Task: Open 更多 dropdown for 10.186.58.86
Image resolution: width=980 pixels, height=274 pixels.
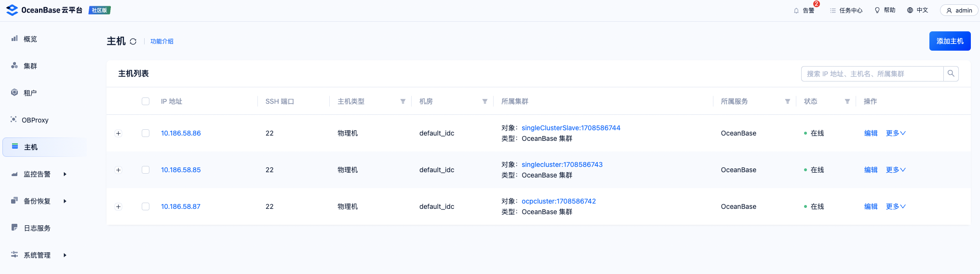Action: pos(896,133)
